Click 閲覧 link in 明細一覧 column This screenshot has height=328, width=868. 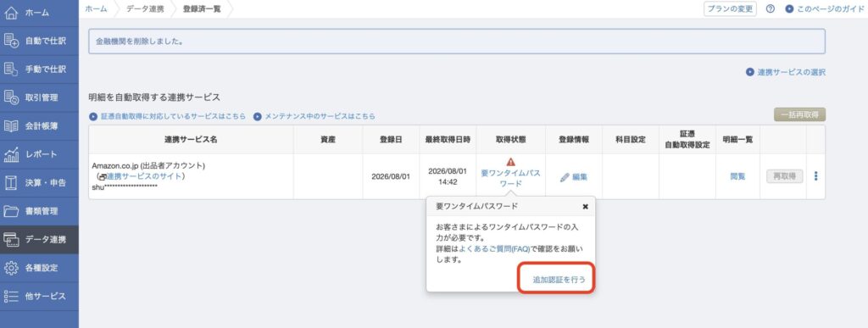[x=737, y=176]
